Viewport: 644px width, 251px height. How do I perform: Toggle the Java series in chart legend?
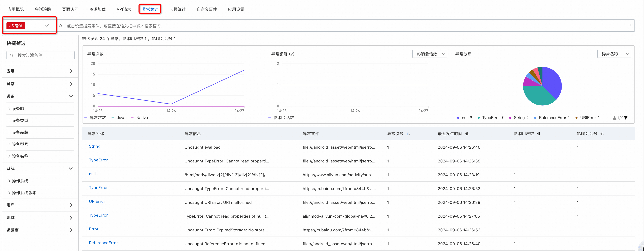coord(121,118)
